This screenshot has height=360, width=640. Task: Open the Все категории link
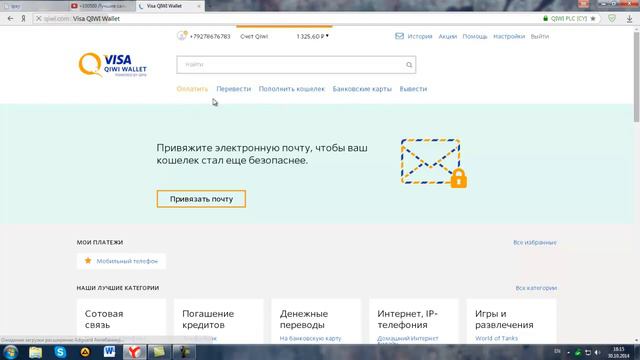[536, 288]
